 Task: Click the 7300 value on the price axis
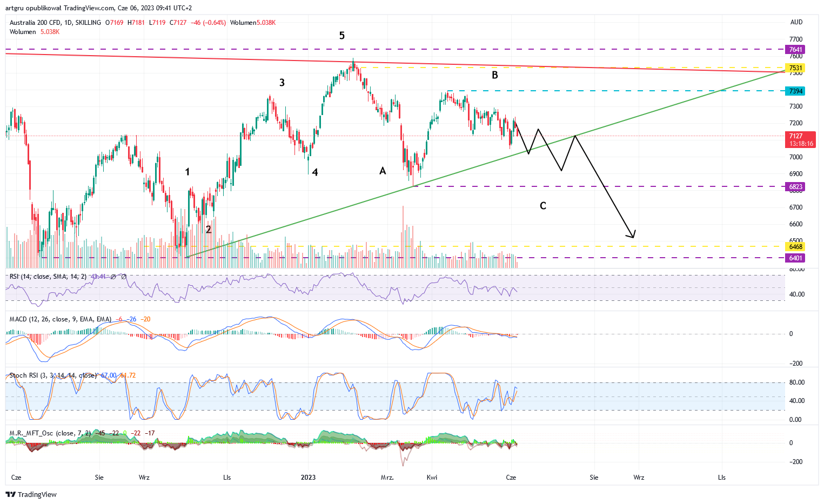(795, 106)
